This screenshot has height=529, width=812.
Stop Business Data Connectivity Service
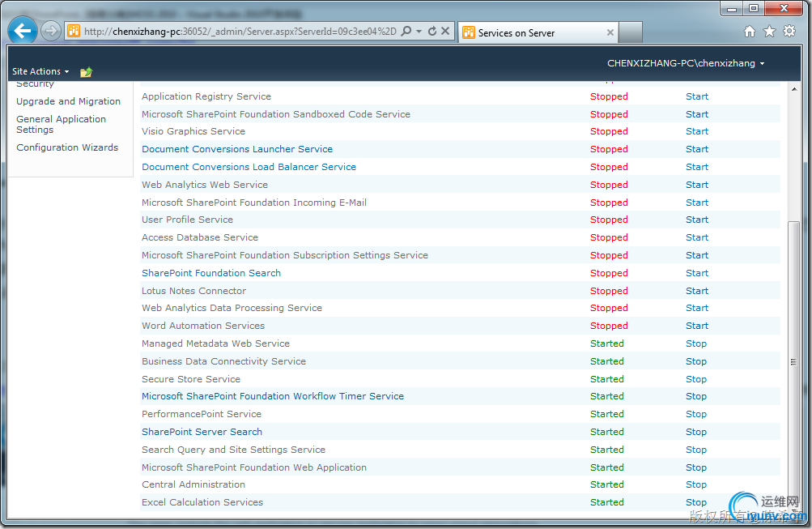coord(696,361)
